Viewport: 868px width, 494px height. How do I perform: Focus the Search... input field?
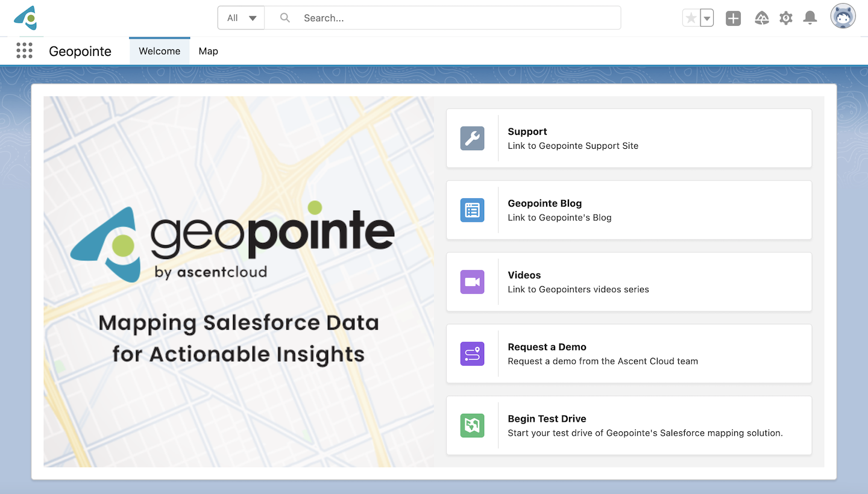[x=442, y=18]
